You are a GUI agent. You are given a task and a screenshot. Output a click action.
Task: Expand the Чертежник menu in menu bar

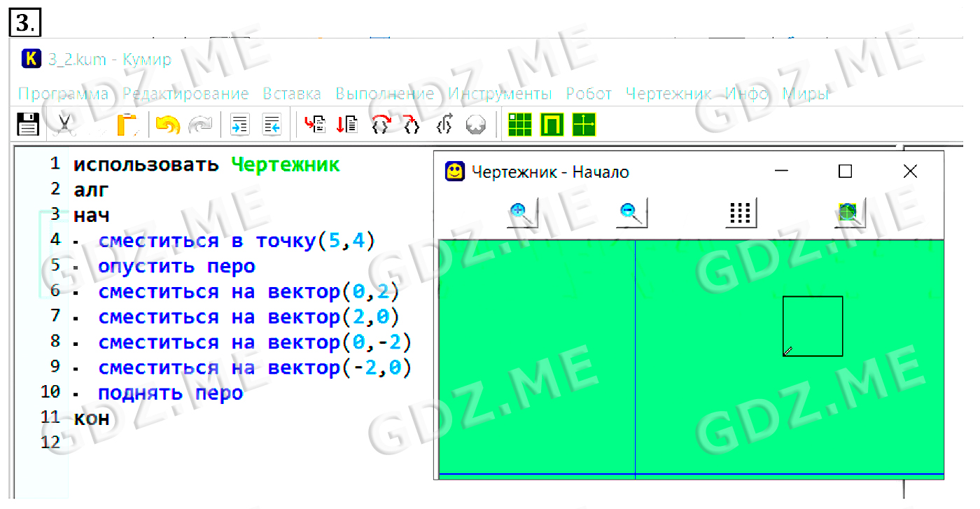[x=668, y=94]
